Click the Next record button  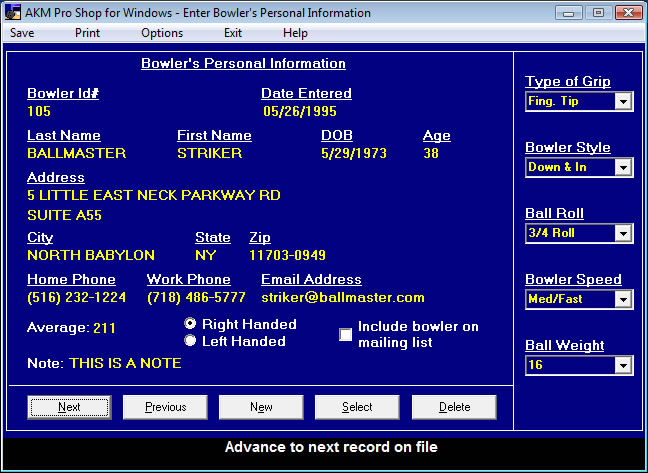coord(69,407)
